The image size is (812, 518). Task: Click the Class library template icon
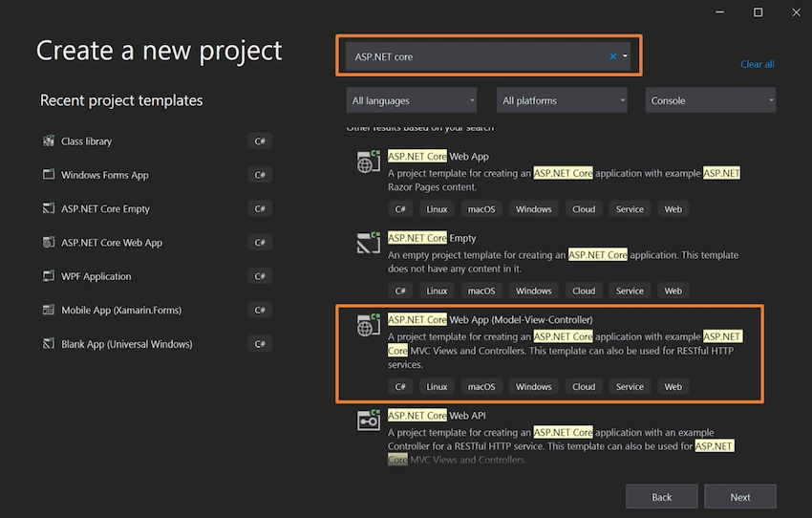[48, 140]
